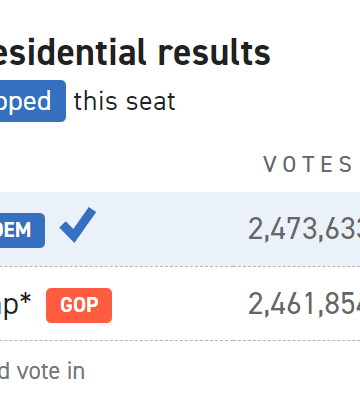Click the 2,461,854 vote count
Viewport: 360px width, 402px height.
(304, 304)
